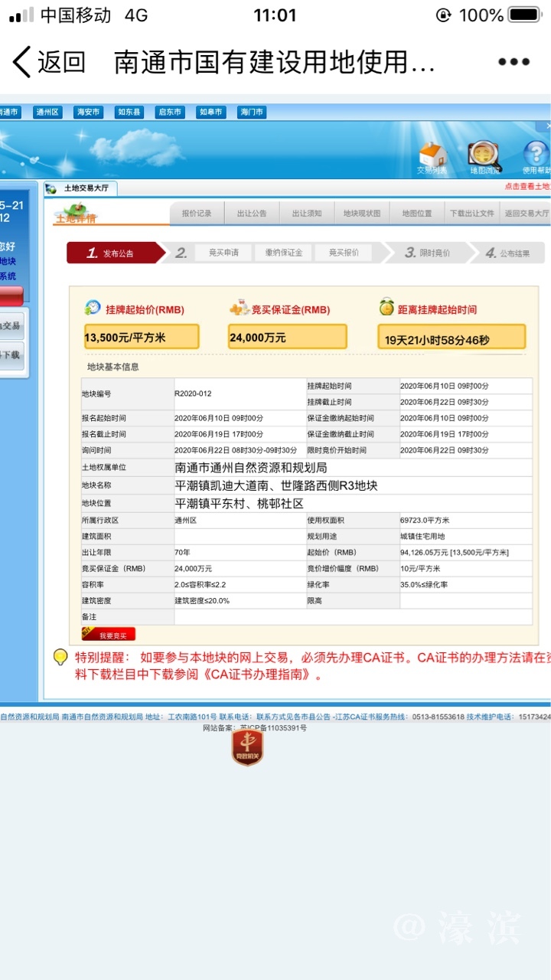Open the 报价记录 menu item

point(197,214)
